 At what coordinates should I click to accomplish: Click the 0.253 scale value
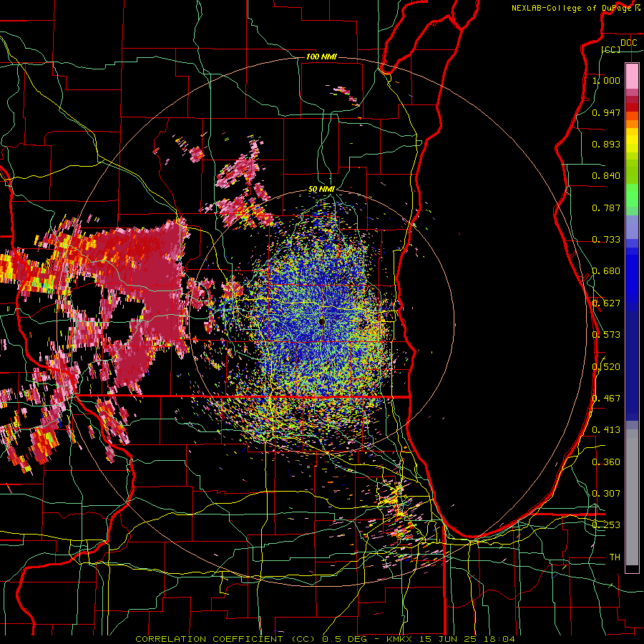point(606,525)
